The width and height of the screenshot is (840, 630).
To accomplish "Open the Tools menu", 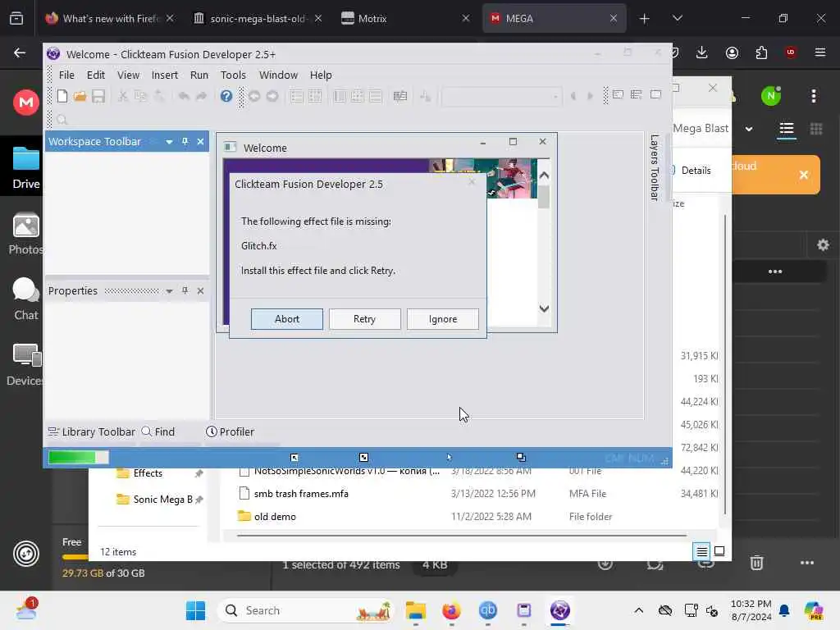I will [x=233, y=75].
